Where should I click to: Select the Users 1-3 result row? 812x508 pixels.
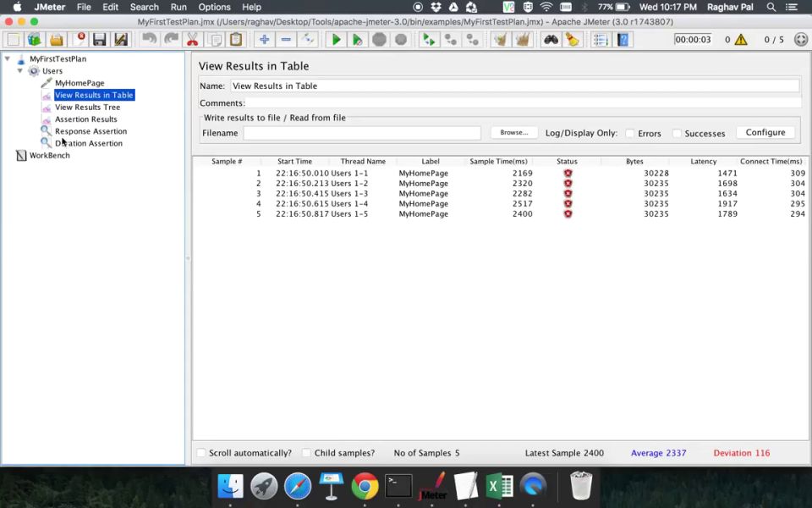click(500, 193)
